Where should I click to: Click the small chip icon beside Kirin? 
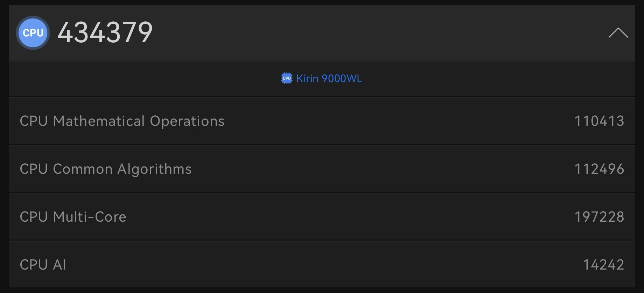click(x=287, y=78)
